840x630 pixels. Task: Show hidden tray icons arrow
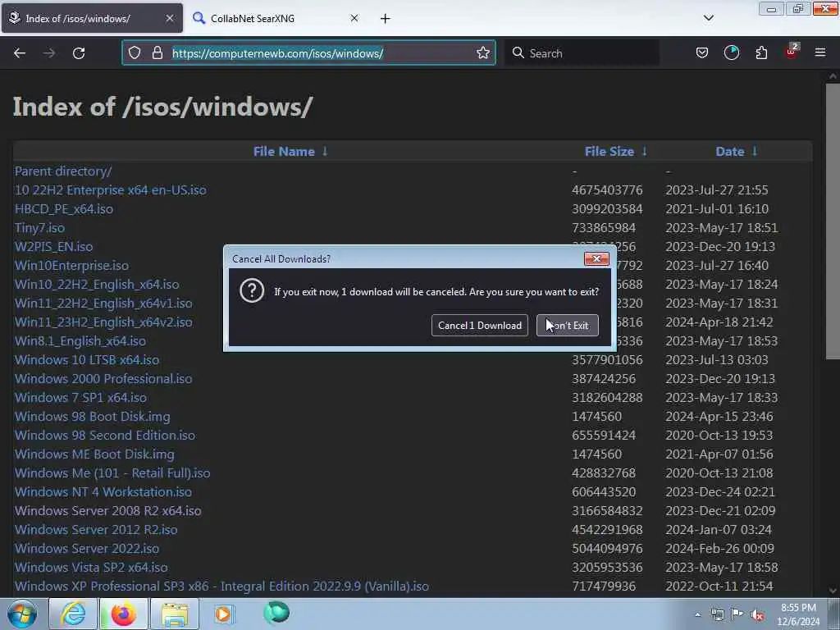tap(697, 615)
